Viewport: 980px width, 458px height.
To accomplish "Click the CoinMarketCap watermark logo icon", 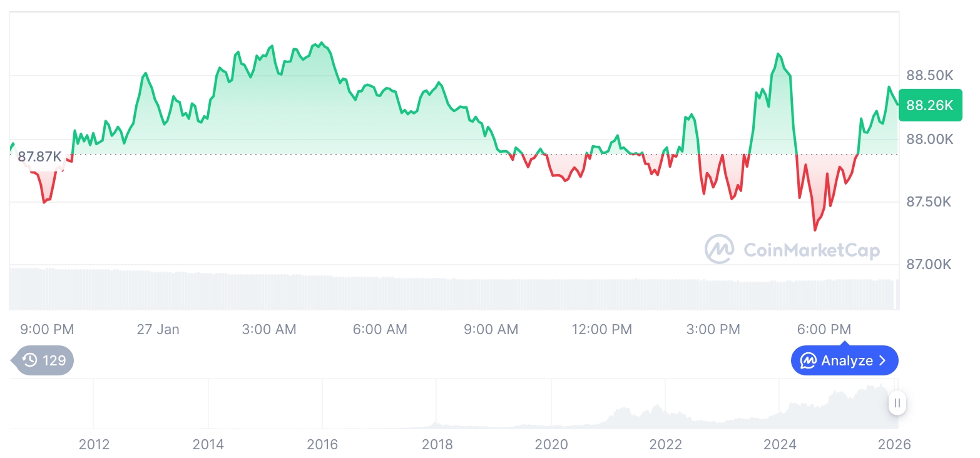I will click(719, 249).
